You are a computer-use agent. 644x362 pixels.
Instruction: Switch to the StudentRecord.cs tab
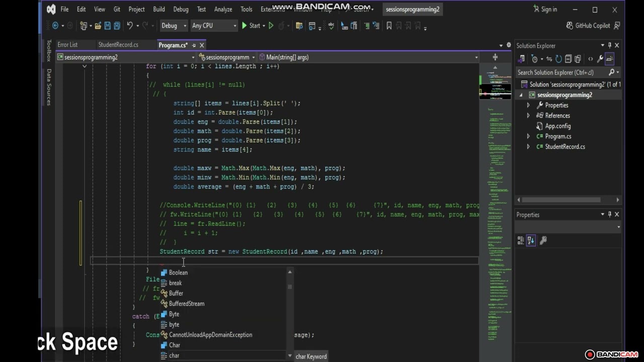coord(118,45)
